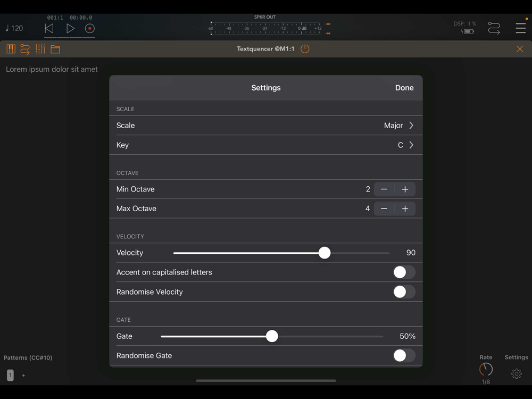
Task: Toggle Accent on capitalised letters
Action: [x=404, y=272]
